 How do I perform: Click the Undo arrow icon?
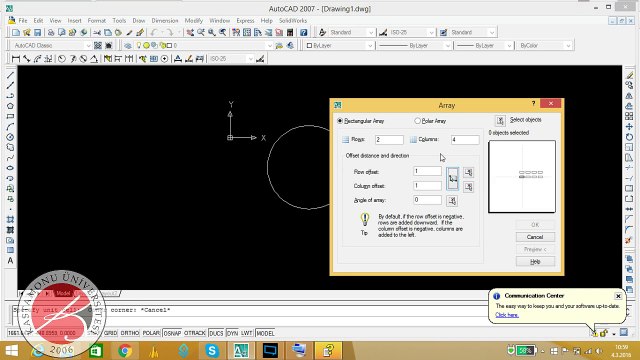(153, 32)
